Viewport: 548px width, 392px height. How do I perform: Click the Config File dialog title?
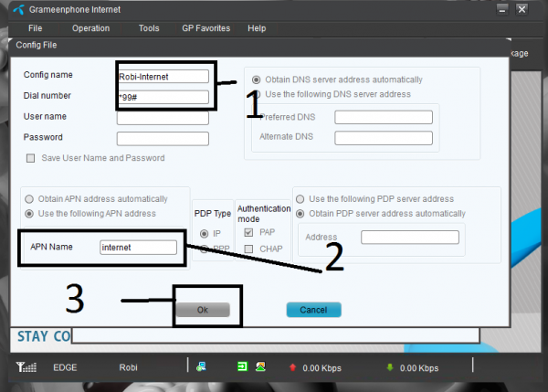coord(37,45)
